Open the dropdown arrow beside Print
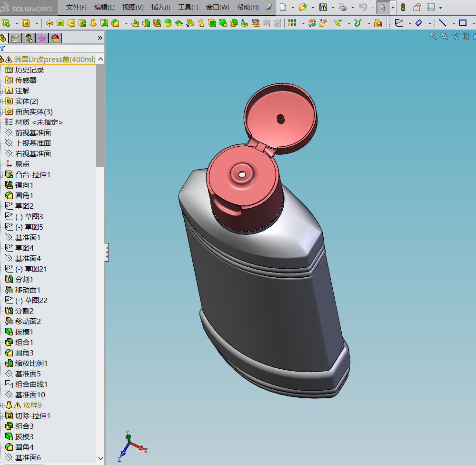Viewport: 476px width, 465px height. pos(353,8)
